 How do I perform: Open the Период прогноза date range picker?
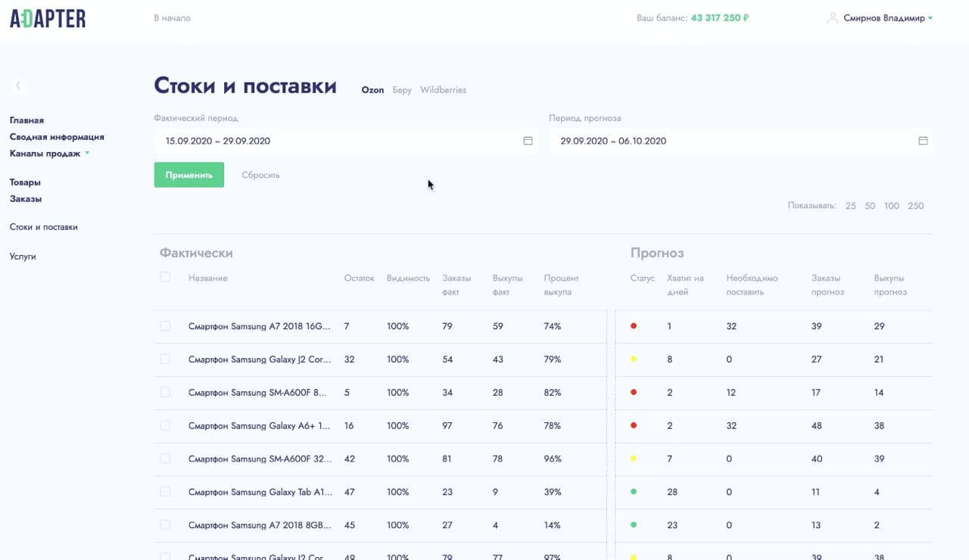740,141
